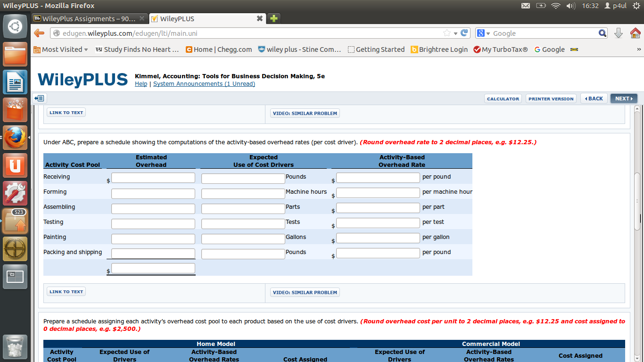This screenshot has height=362, width=644.
Task: Click the Firefox back arrow button
Action: point(39,33)
